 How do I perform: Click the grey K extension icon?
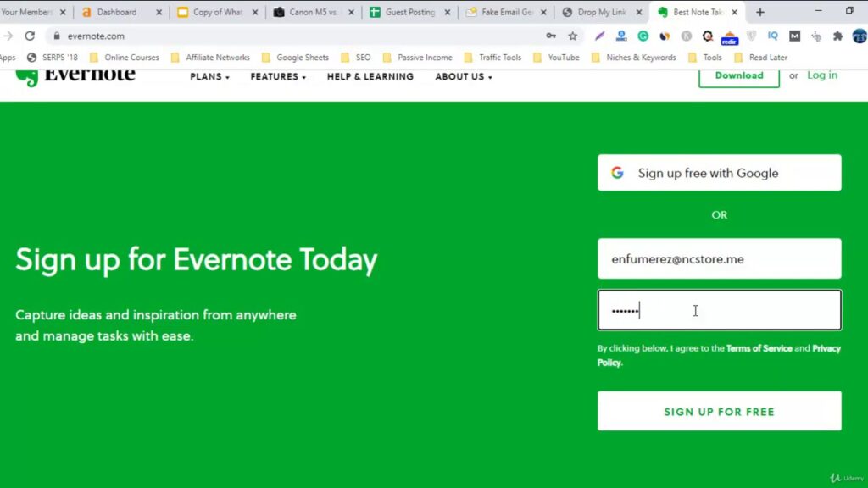coord(687,36)
